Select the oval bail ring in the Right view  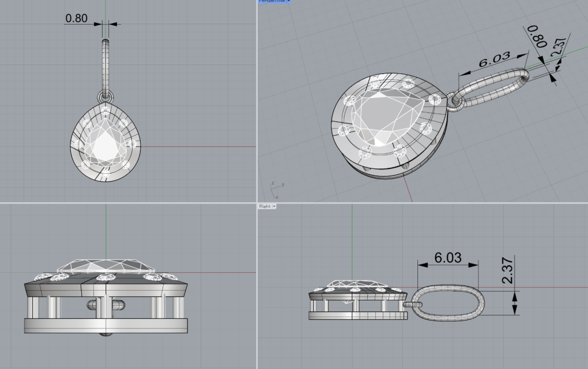450,303
